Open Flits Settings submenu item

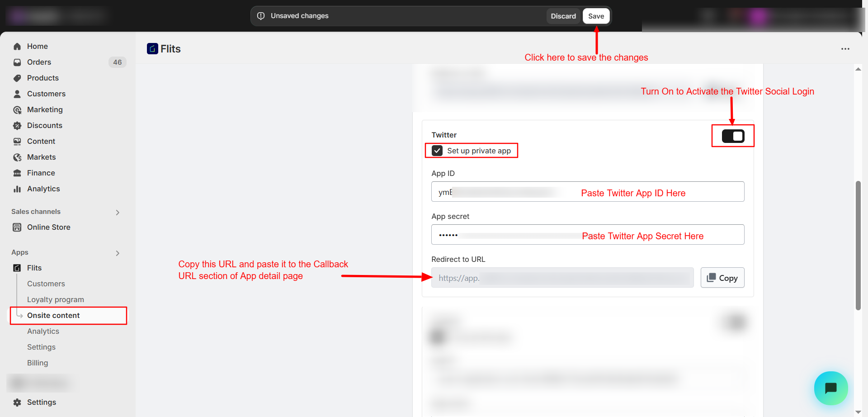coord(41,347)
